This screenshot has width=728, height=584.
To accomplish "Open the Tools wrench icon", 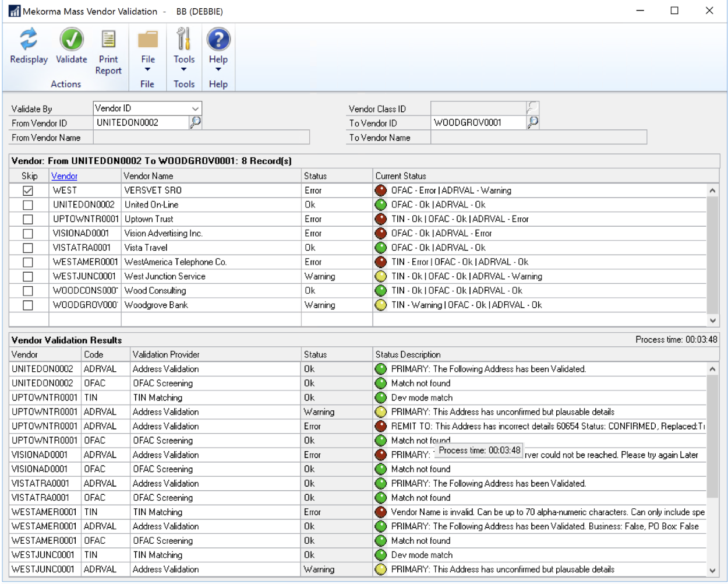I will pyautogui.click(x=183, y=39).
